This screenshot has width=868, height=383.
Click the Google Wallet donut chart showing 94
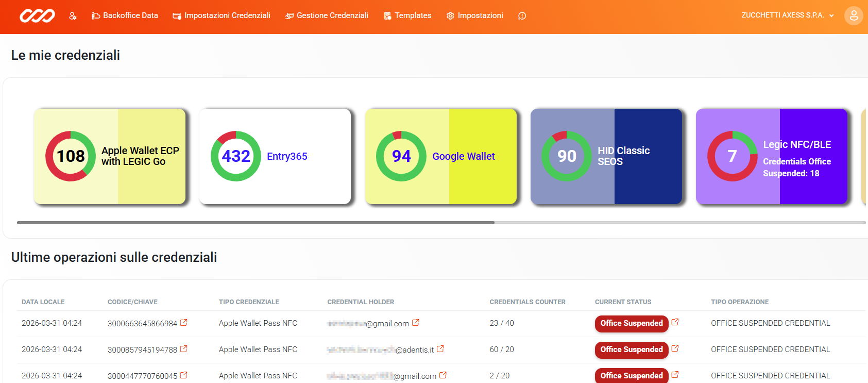coord(401,156)
